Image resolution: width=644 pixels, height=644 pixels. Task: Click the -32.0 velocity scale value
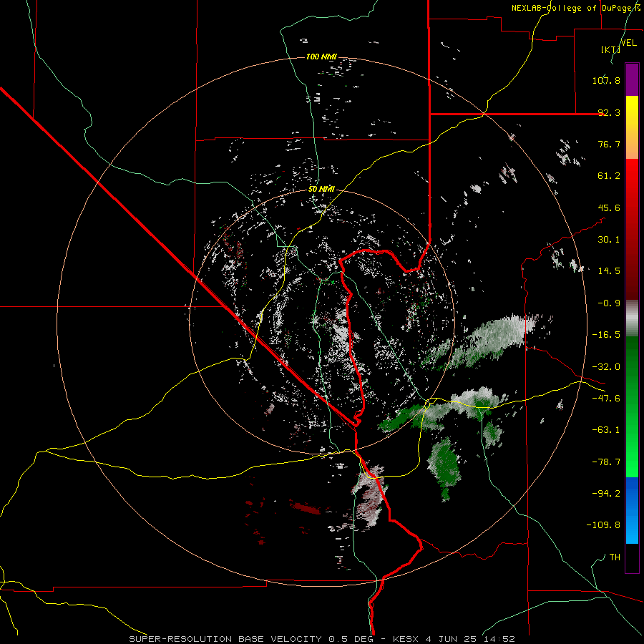pyautogui.click(x=606, y=367)
